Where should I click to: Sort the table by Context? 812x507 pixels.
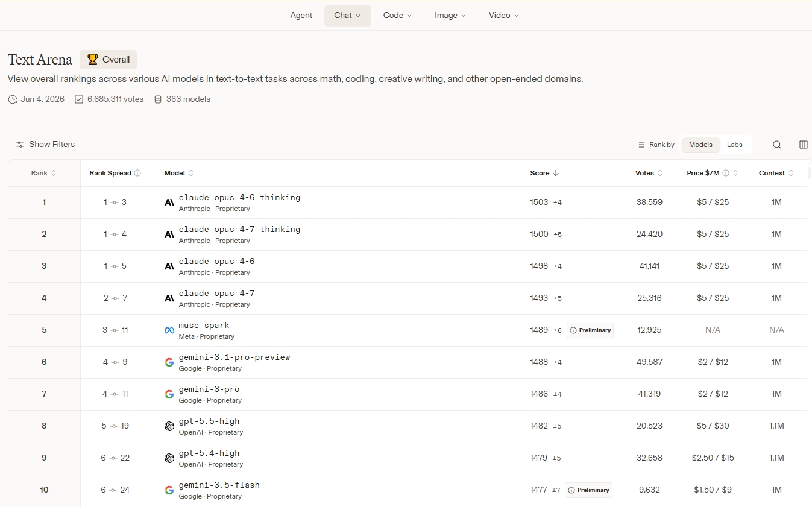776,173
